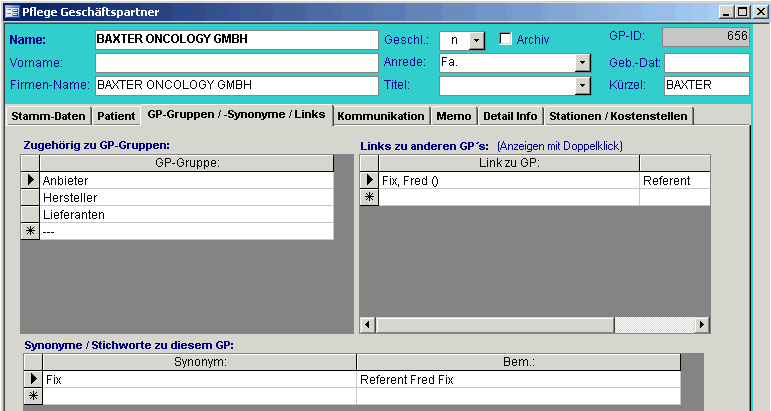Click the new-record asterisk in Synonym list
The width and height of the screenshot is (771, 411).
[x=33, y=396]
